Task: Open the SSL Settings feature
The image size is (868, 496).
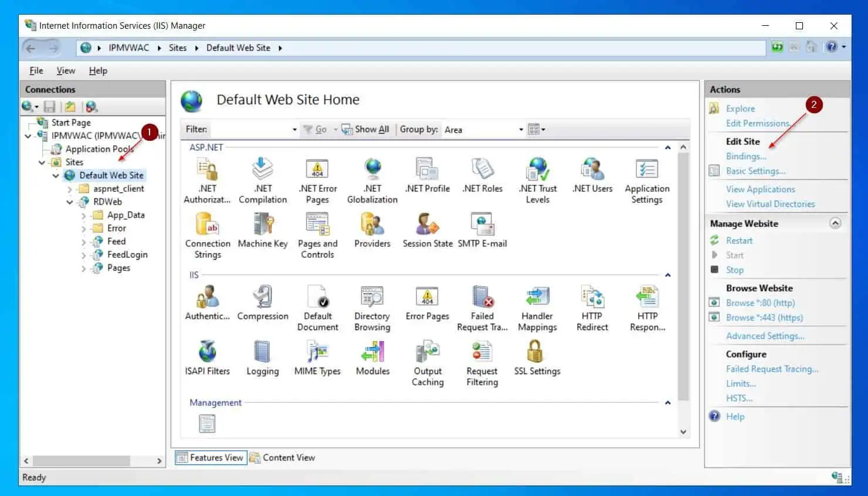Action: pyautogui.click(x=537, y=358)
